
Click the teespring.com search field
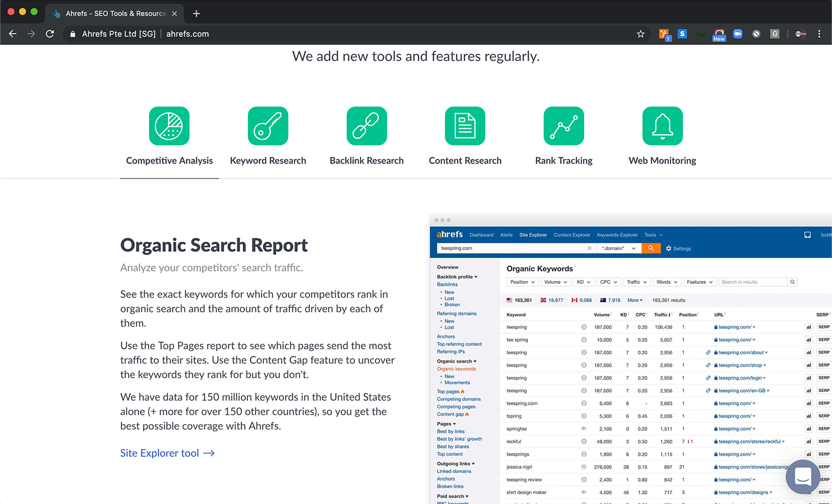coord(510,248)
